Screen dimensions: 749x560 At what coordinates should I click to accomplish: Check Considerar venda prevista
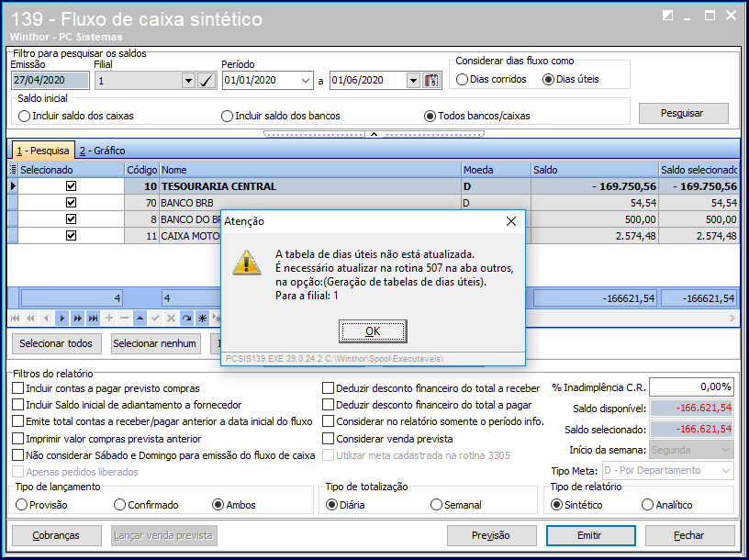click(x=328, y=438)
